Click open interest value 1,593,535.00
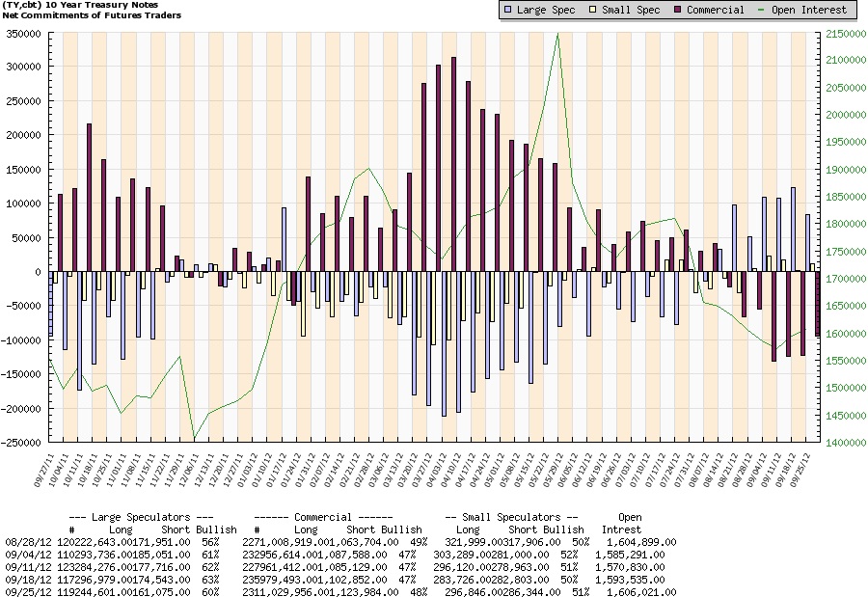Image resolution: width=868 pixels, height=597 pixels. coord(630,580)
